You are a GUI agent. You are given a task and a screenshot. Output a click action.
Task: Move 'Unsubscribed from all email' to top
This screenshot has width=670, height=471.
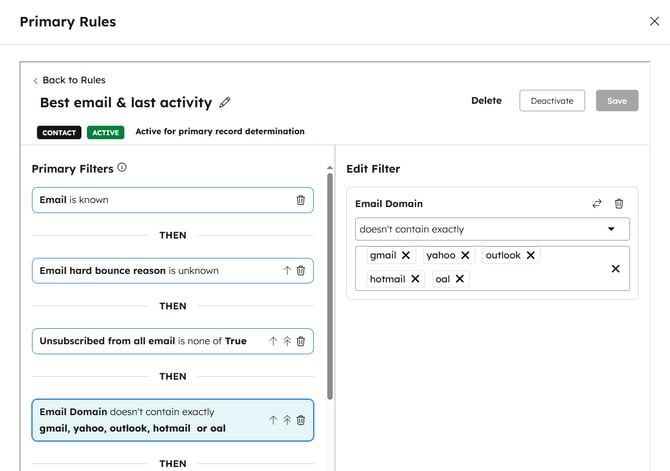pos(287,341)
